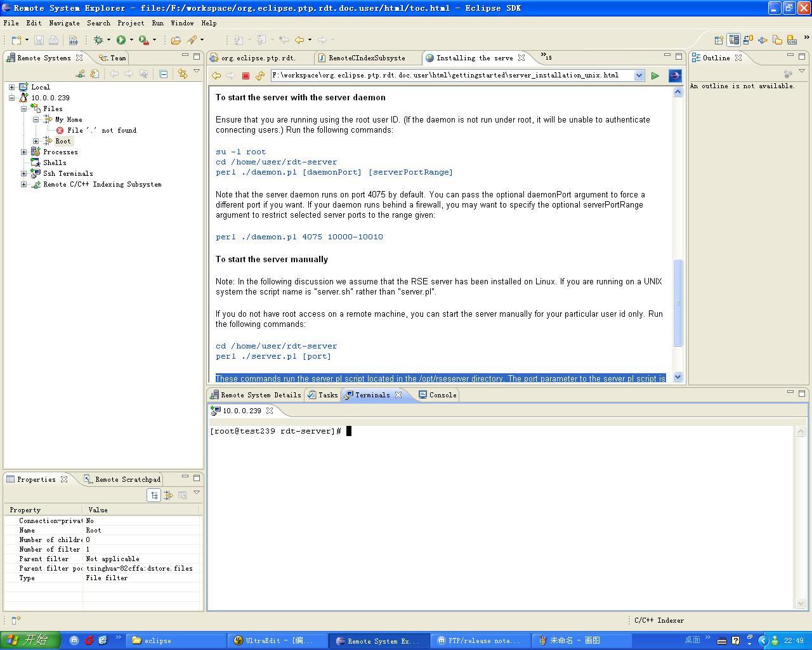Toggle Show Advanced Properties filter icon
The height and width of the screenshot is (650, 812).
point(168,495)
